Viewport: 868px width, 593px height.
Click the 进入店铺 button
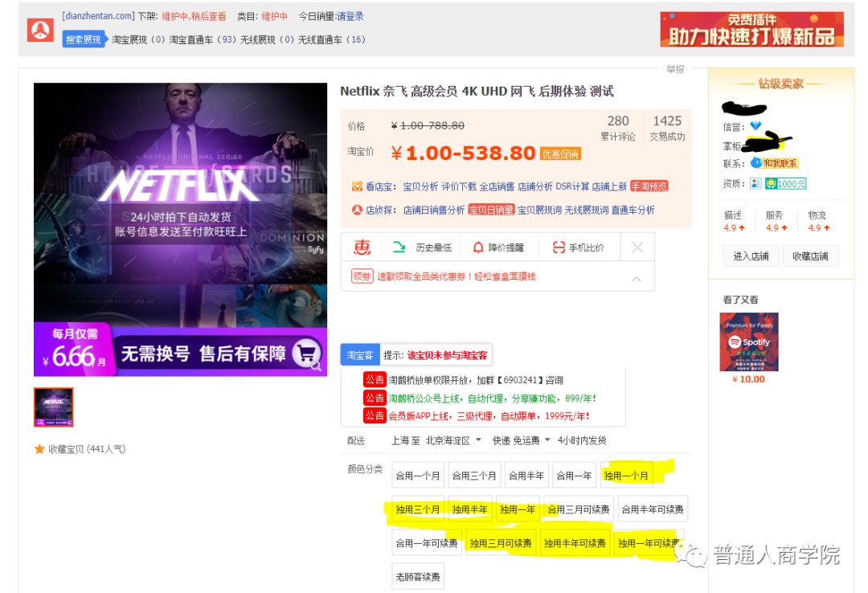750,256
